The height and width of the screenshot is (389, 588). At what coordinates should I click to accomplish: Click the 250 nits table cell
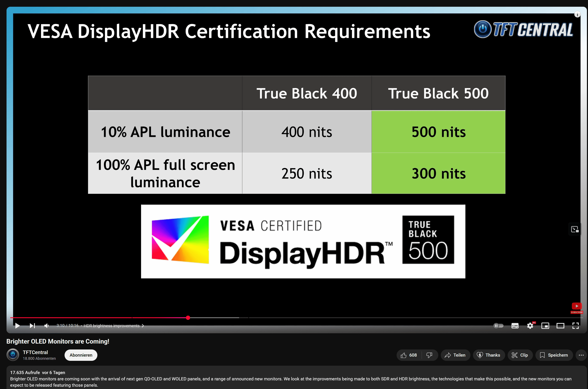click(307, 173)
